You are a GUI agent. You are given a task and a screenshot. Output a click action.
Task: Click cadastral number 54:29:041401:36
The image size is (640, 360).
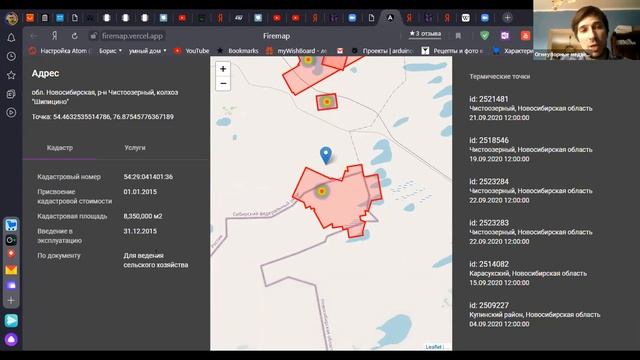148,177
